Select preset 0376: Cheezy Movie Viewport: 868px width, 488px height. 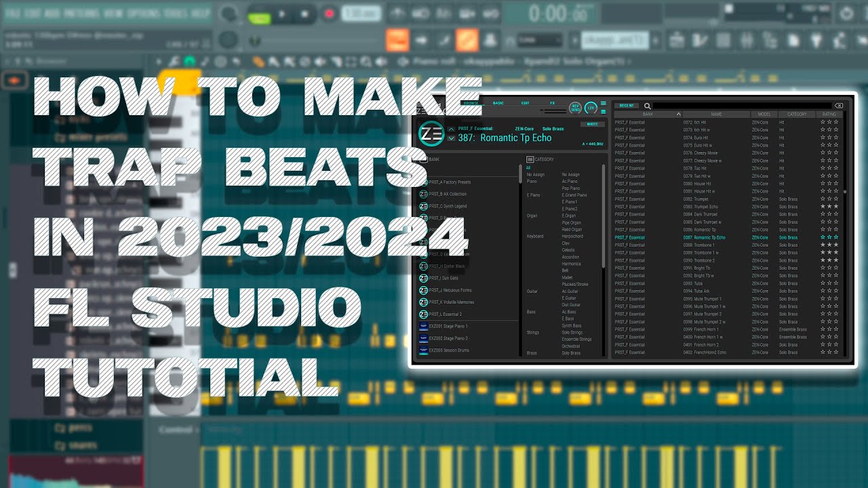701,153
